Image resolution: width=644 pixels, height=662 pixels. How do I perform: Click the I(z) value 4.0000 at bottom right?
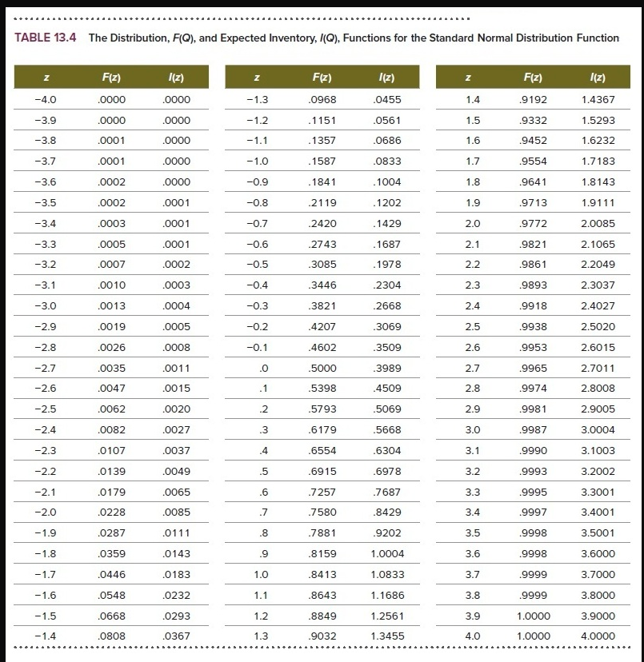pyautogui.click(x=597, y=636)
